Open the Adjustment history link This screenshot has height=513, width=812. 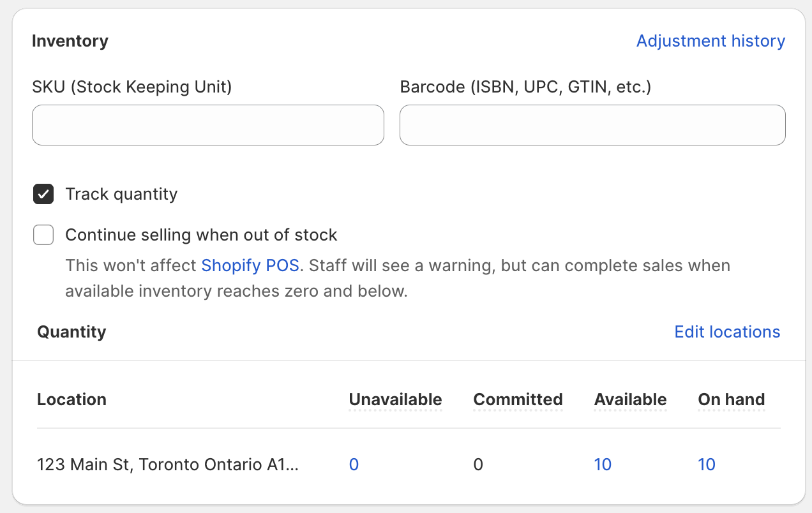pyautogui.click(x=710, y=41)
